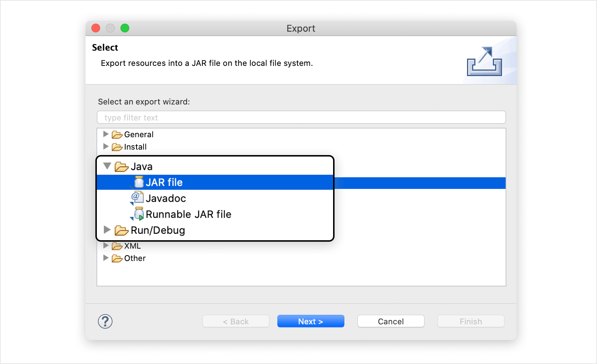The height and width of the screenshot is (364, 597).
Task: Click the Other folder icon
Action: tap(117, 258)
